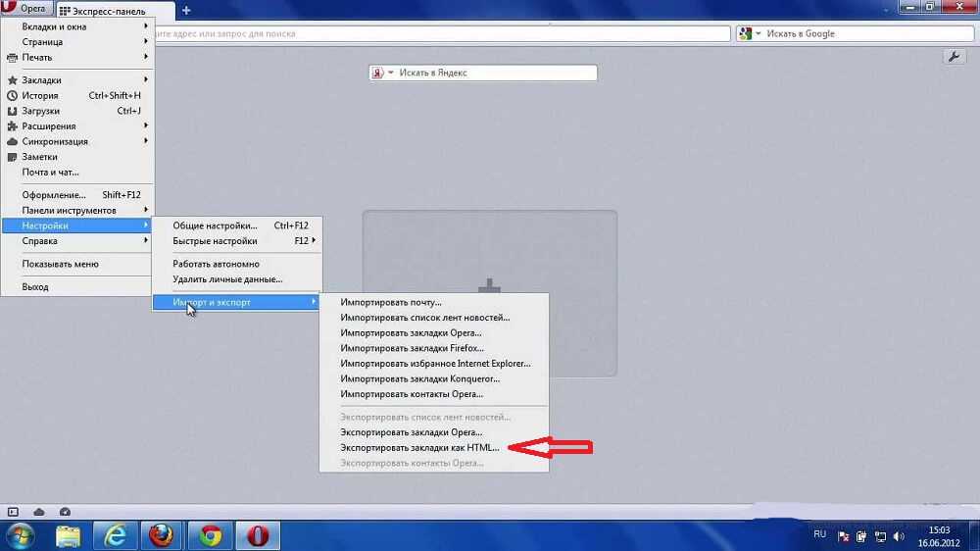Launch Firefox from the taskbar
The height and width of the screenshot is (551, 980).
(162, 535)
